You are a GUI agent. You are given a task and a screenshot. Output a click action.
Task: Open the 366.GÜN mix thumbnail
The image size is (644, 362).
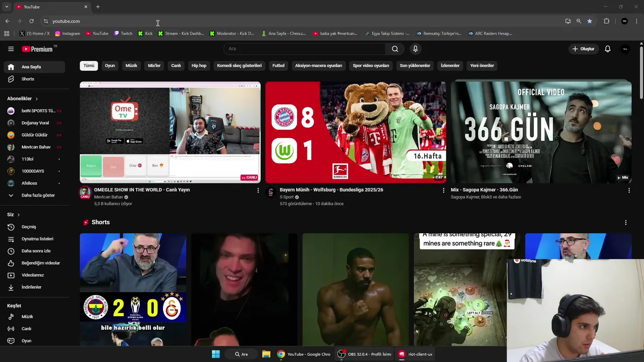pos(541,132)
